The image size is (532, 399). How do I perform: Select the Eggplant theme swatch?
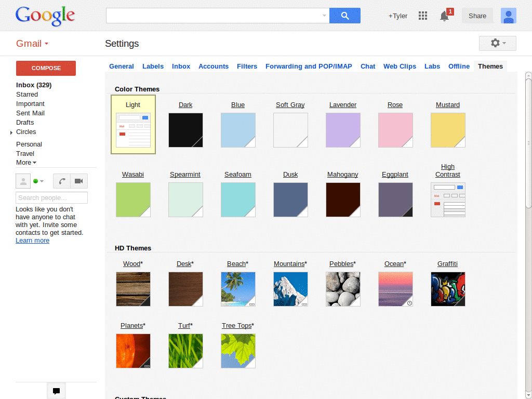pos(395,200)
